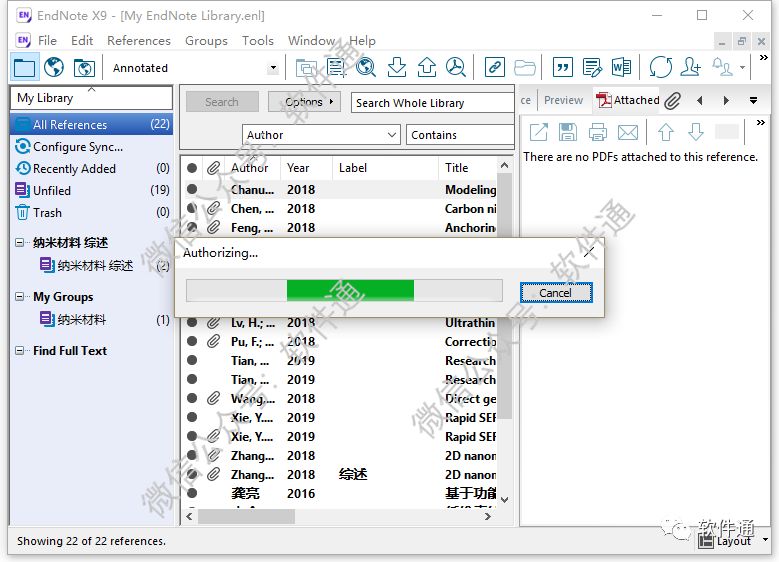Screen dimensions: 779x562
Task: Click Insert Citation quote icon
Action: pyautogui.click(x=563, y=68)
